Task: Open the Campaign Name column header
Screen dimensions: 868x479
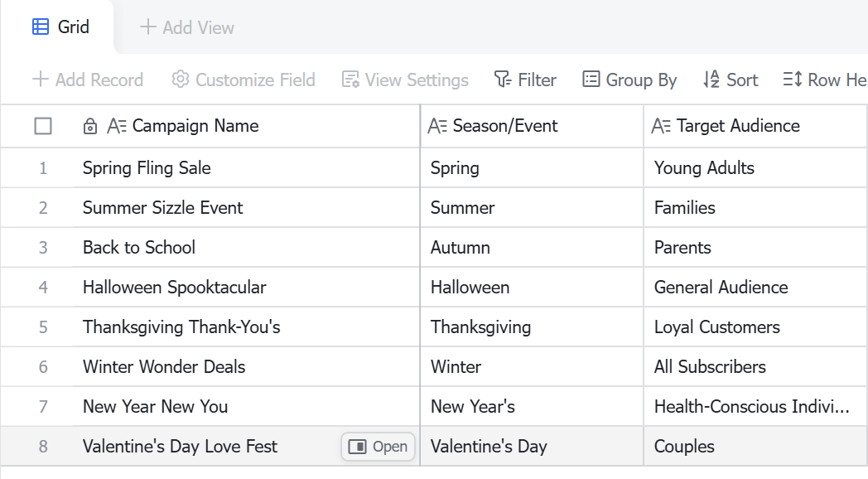Action: coord(246,126)
